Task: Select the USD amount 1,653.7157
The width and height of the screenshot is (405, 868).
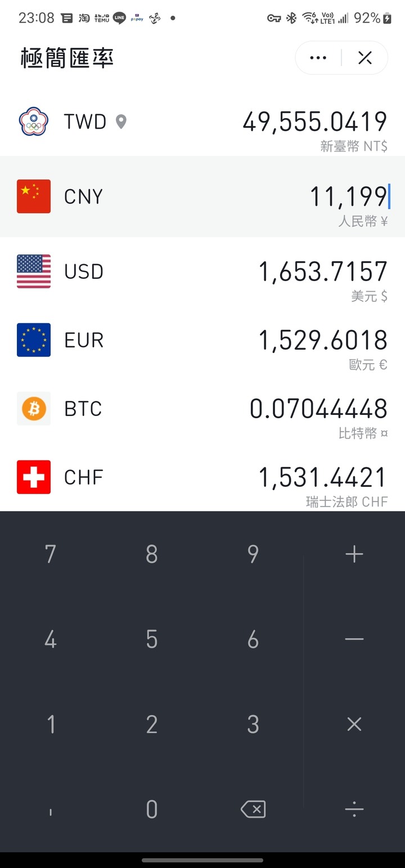Action: [323, 272]
